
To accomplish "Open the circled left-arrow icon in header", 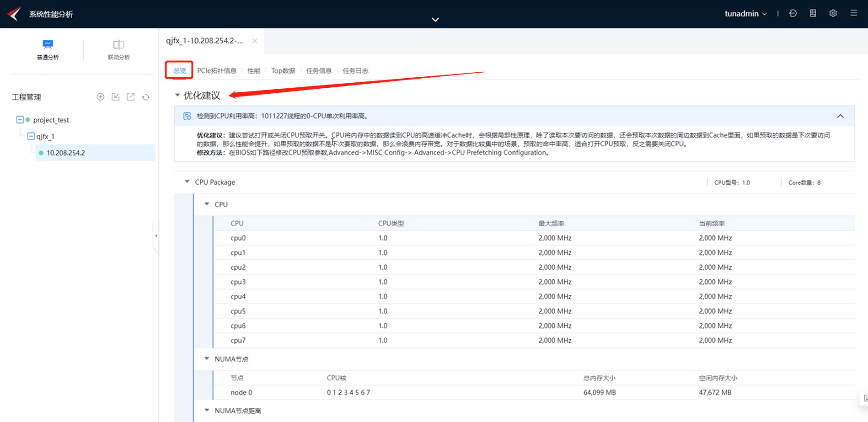I will tap(793, 14).
